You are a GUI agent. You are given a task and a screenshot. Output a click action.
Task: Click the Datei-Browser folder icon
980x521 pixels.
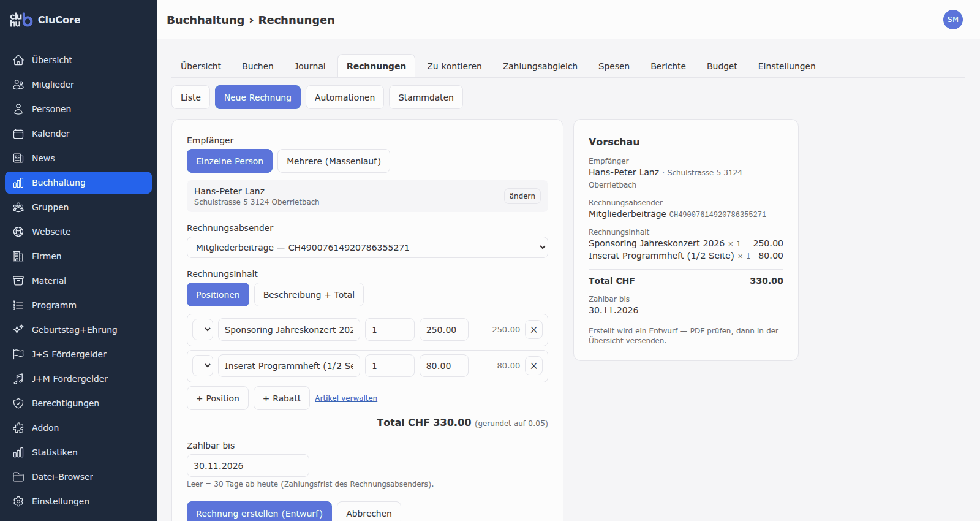pyautogui.click(x=18, y=477)
